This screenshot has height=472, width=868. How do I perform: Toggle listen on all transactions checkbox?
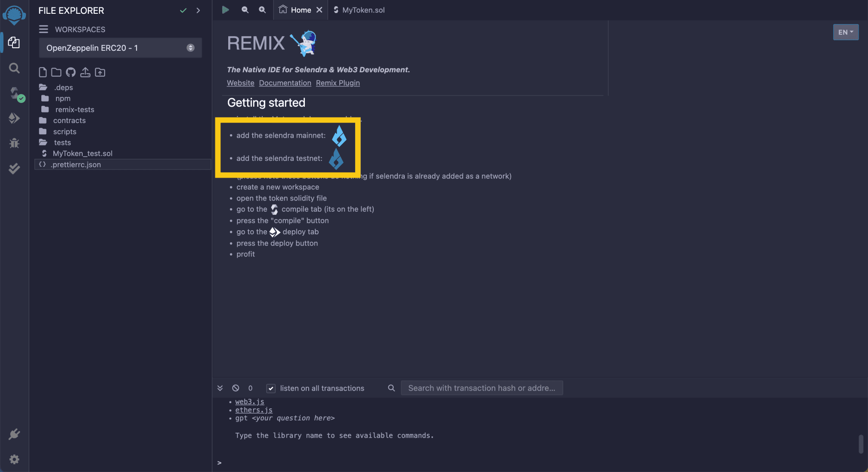(270, 388)
